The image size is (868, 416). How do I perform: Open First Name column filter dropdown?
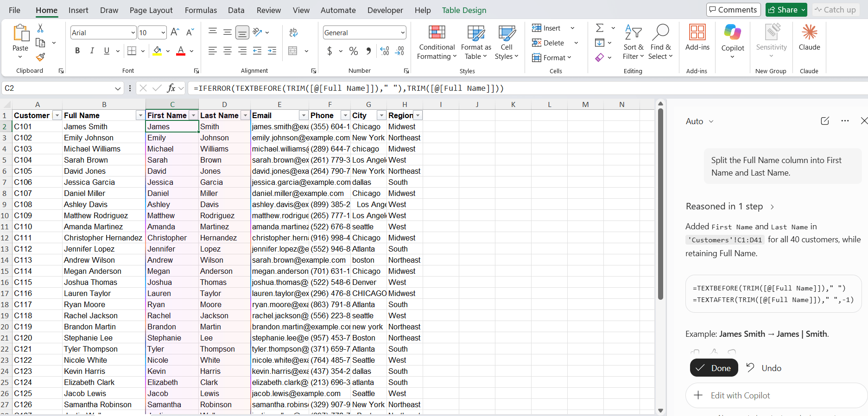click(x=193, y=115)
